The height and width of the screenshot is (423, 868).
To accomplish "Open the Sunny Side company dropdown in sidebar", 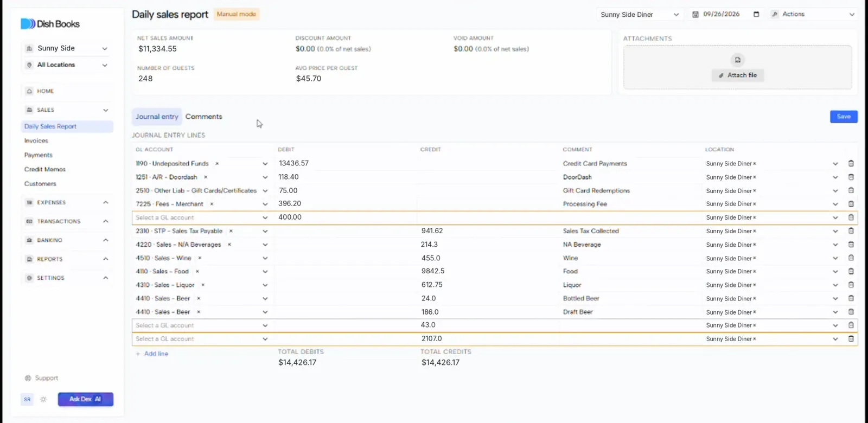I will click(x=67, y=48).
